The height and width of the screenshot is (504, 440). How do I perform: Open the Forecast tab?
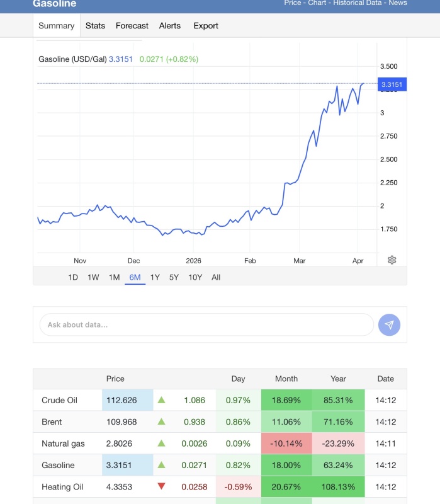pos(132,26)
